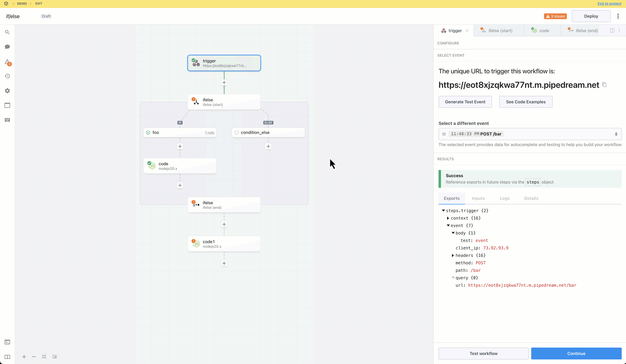Open the search icon in left sidebar
The height and width of the screenshot is (364, 626).
tap(7, 32)
